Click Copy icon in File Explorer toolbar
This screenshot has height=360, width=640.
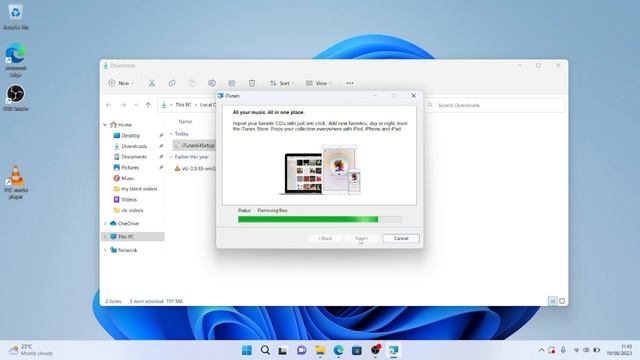[x=172, y=83]
